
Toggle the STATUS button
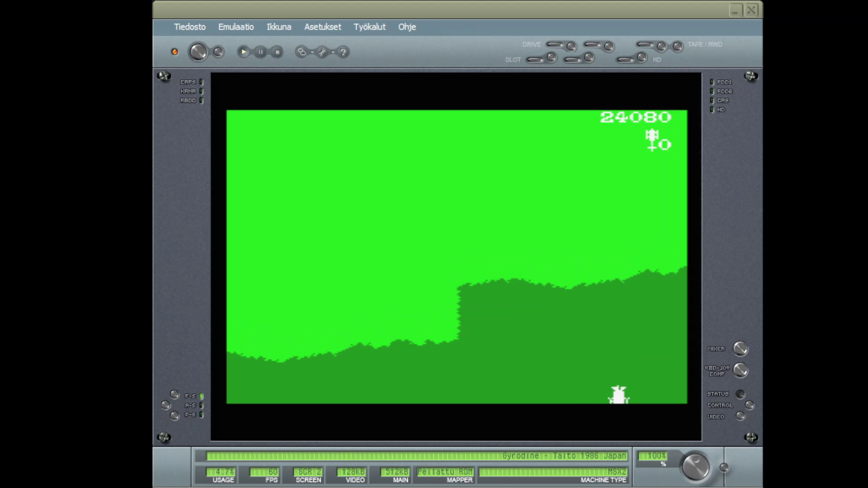pyautogui.click(x=740, y=394)
